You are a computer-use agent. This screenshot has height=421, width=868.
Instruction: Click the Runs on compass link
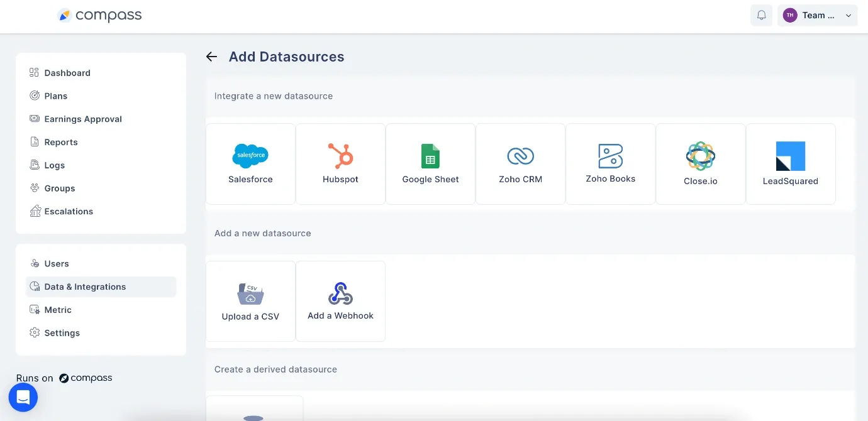[x=65, y=378]
